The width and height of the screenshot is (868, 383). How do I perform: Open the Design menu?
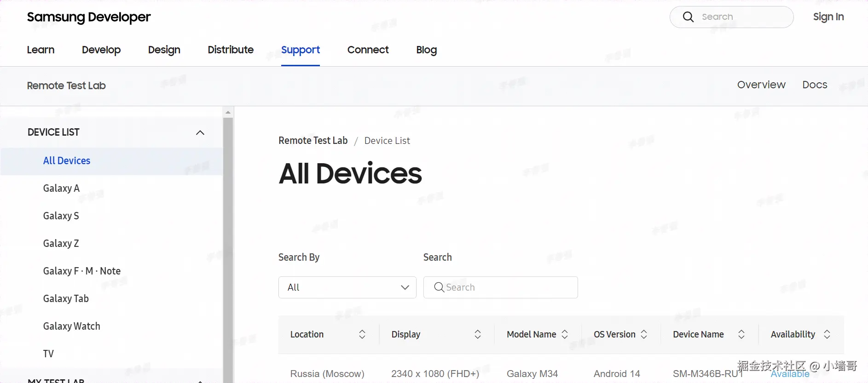pyautogui.click(x=164, y=50)
